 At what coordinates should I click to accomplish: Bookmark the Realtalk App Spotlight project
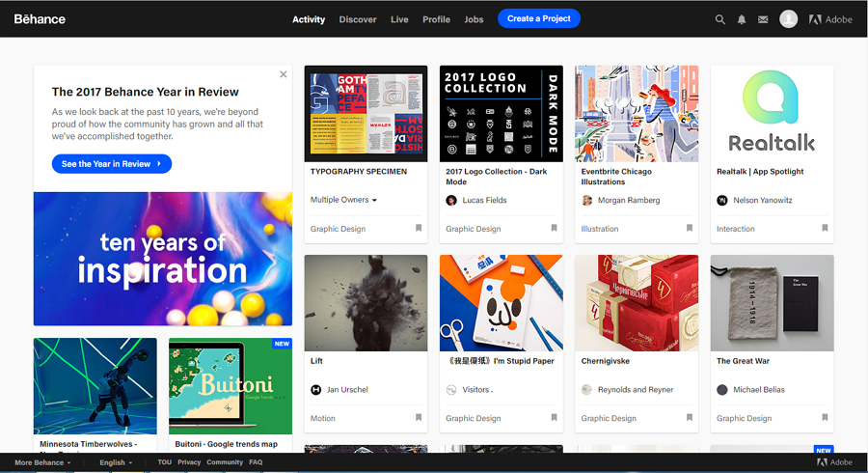click(825, 229)
